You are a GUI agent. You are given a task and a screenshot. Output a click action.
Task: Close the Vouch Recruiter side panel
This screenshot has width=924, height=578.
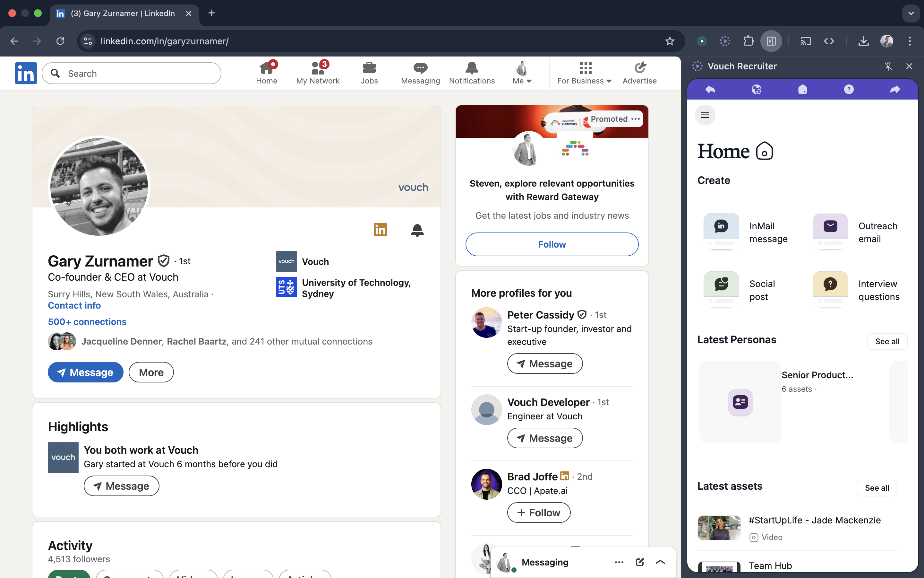(x=909, y=66)
